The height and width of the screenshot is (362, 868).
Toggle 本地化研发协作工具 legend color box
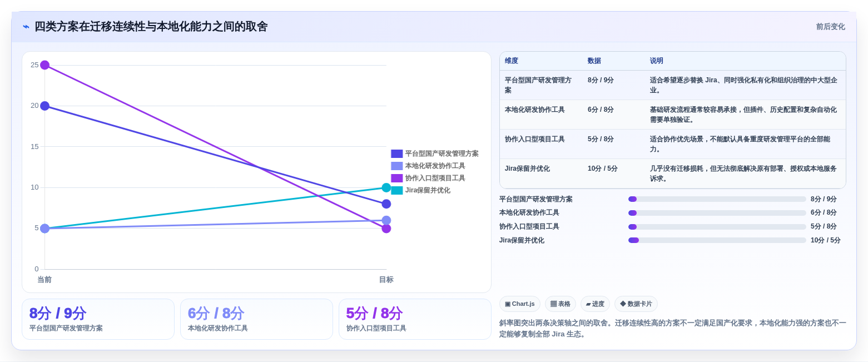pyautogui.click(x=396, y=166)
